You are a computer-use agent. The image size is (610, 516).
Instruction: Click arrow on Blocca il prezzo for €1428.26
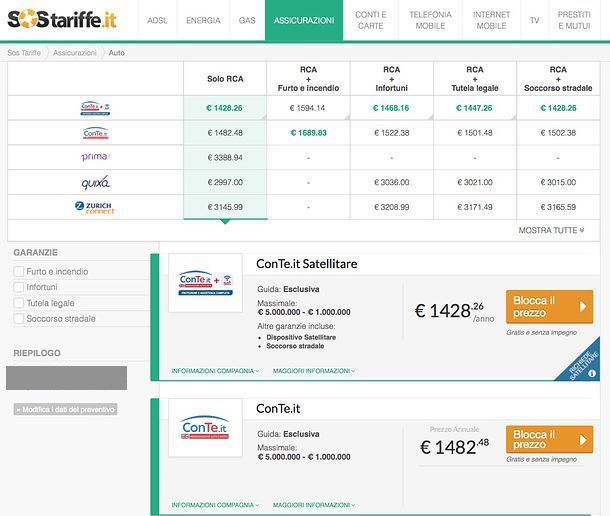pos(583,307)
